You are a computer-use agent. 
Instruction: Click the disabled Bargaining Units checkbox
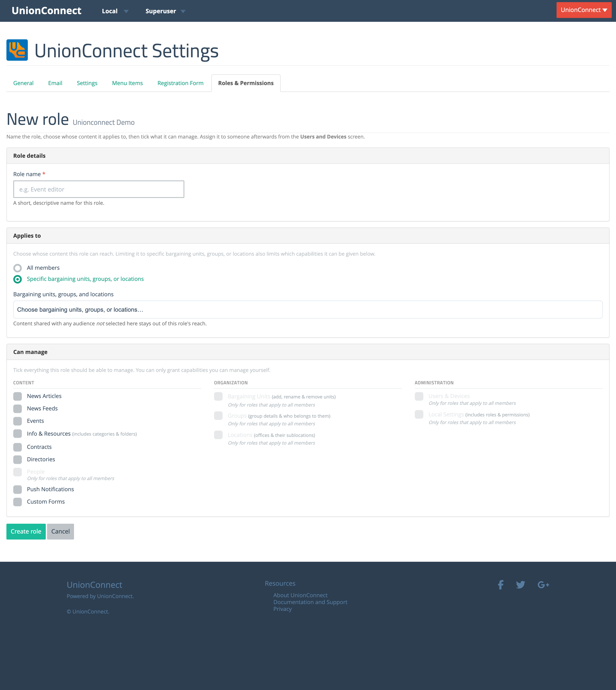point(218,397)
